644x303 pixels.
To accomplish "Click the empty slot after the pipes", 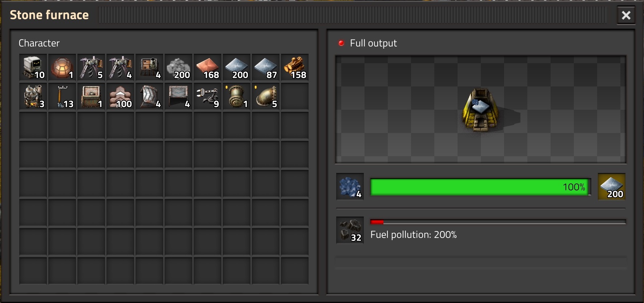I will point(295,97).
